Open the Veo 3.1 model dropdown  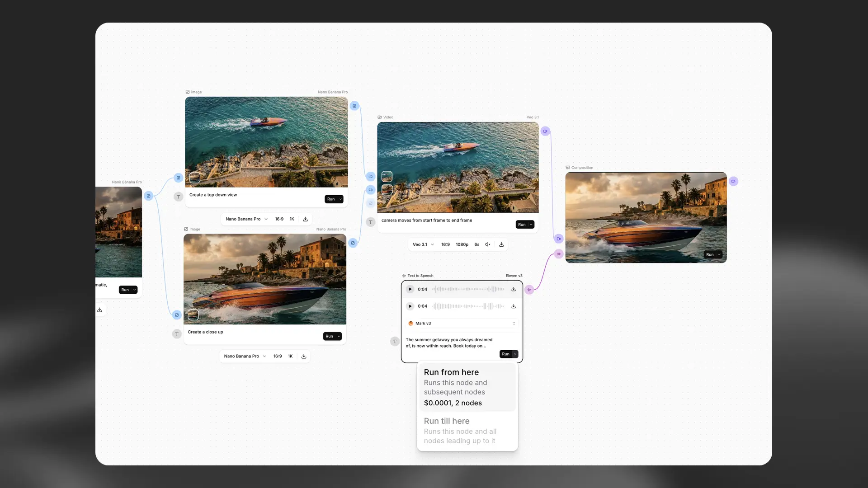coord(423,244)
